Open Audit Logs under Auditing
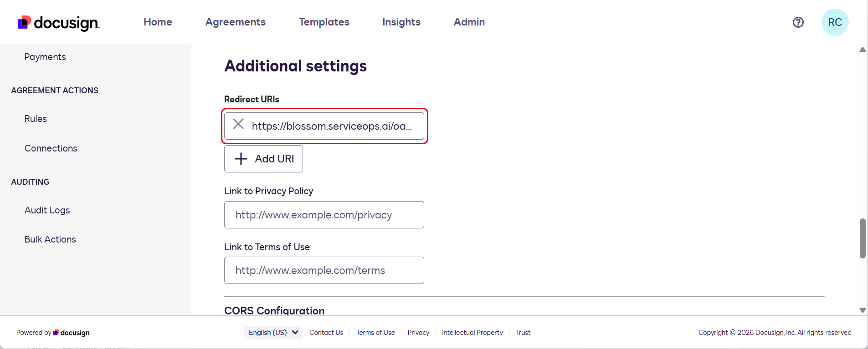The width and height of the screenshot is (868, 349). pyautogui.click(x=47, y=210)
